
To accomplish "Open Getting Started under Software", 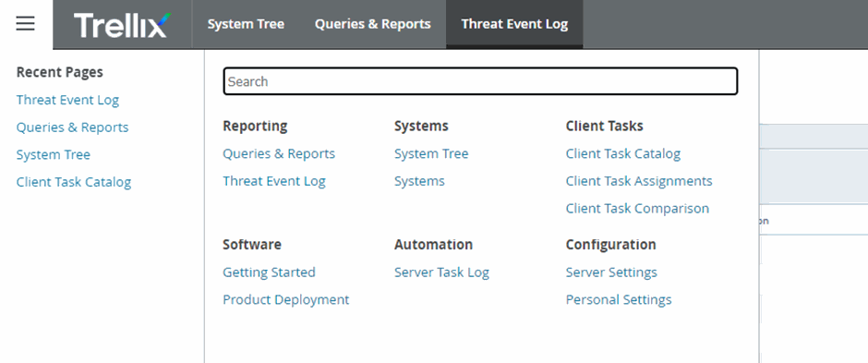I will click(269, 272).
